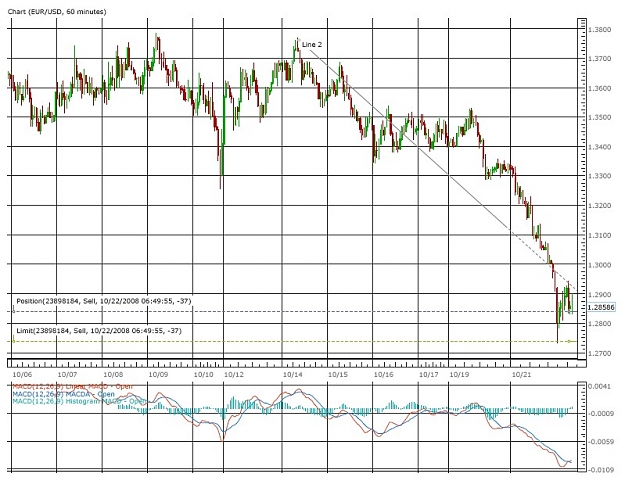This screenshot has width=625, height=477.
Task: Click the 10/21 date label
Action: click(521, 375)
